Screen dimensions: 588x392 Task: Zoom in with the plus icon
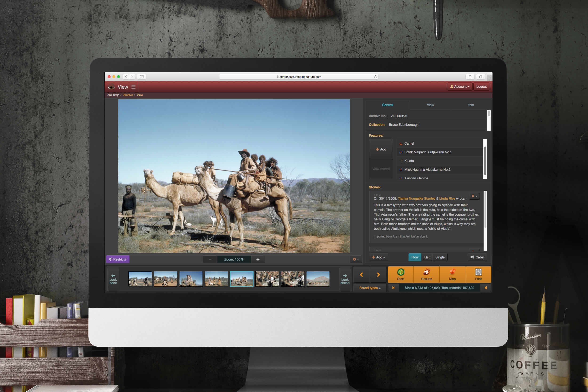point(258,259)
